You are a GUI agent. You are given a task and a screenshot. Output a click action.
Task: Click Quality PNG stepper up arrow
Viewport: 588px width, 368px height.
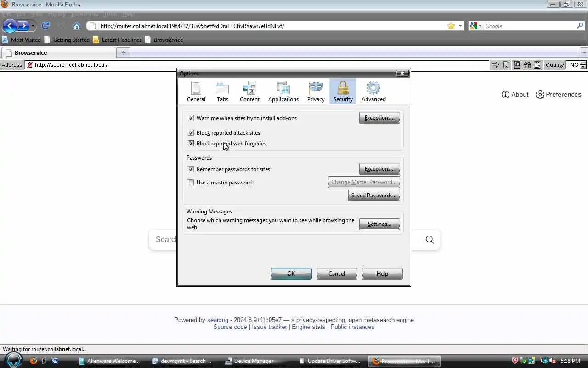(x=583, y=63)
